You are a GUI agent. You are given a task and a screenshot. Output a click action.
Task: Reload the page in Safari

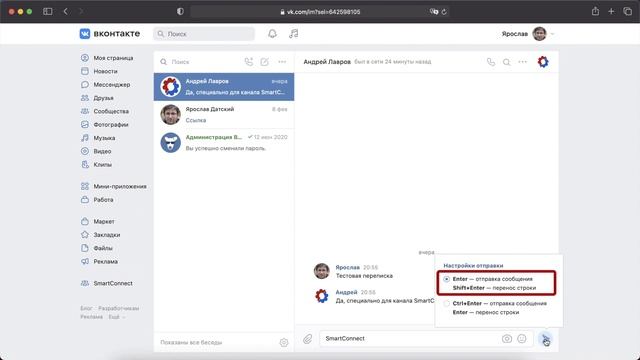[x=444, y=12]
